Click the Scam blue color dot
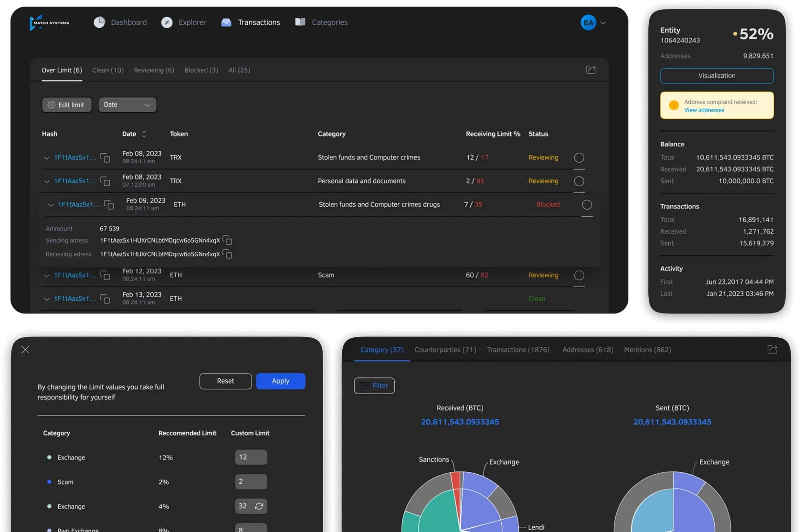Image resolution: width=802 pixels, height=532 pixels. click(49, 482)
